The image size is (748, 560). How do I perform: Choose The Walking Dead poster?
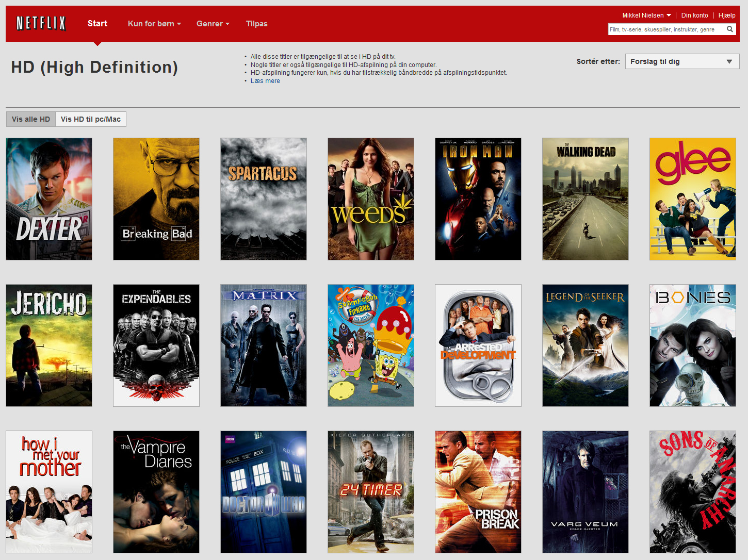(586, 199)
